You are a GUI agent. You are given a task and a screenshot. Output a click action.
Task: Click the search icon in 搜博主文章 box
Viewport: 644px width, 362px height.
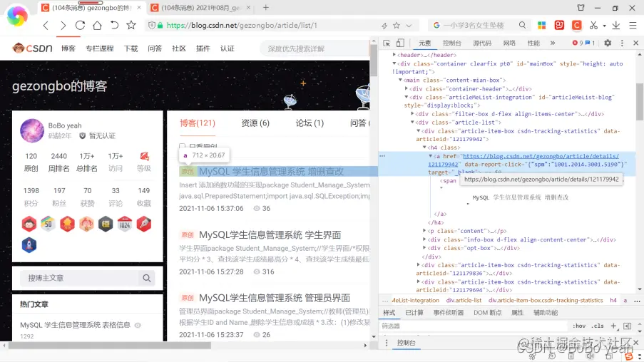147,279
